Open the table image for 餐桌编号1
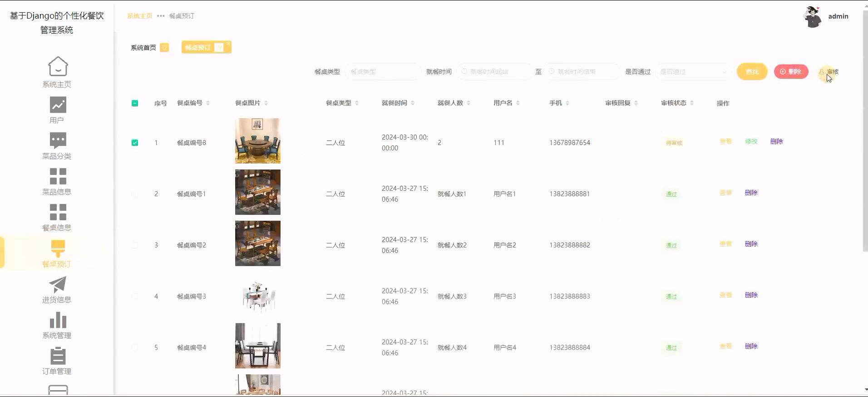The width and height of the screenshot is (868, 397). [x=258, y=192]
